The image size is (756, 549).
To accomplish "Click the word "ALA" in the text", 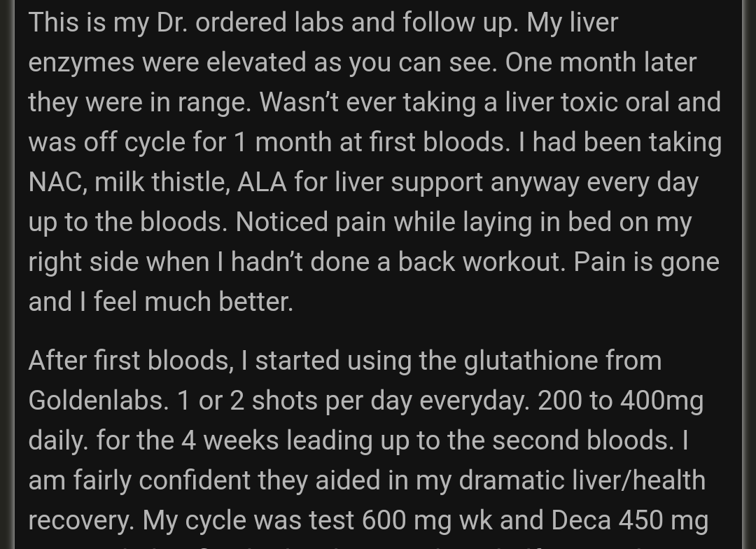I will click(x=262, y=182).
